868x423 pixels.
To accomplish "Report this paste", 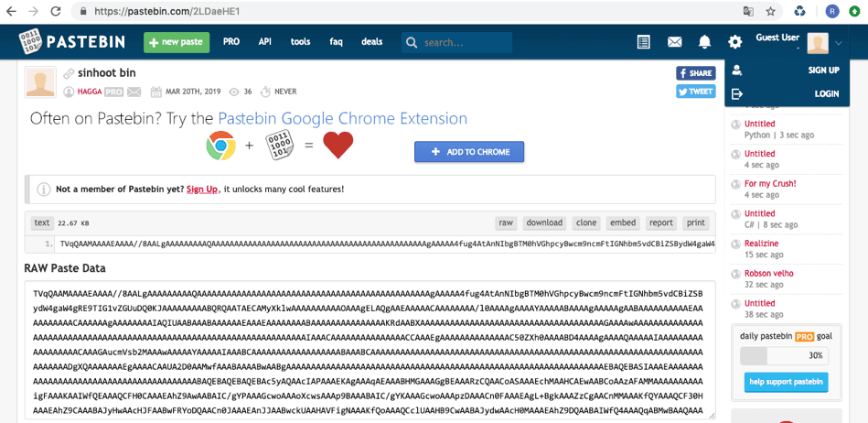I will (x=661, y=222).
